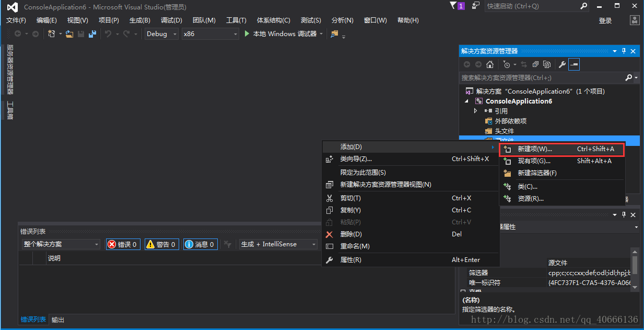644x330 pixels.
Task: Select 重命名(M) in the context menu
Action: tap(411, 246)
